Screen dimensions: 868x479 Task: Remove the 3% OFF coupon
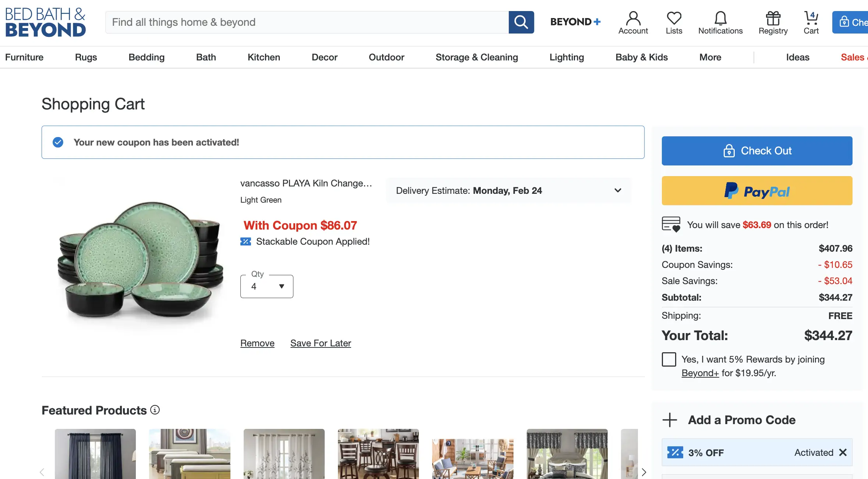[x=843, y=452]
